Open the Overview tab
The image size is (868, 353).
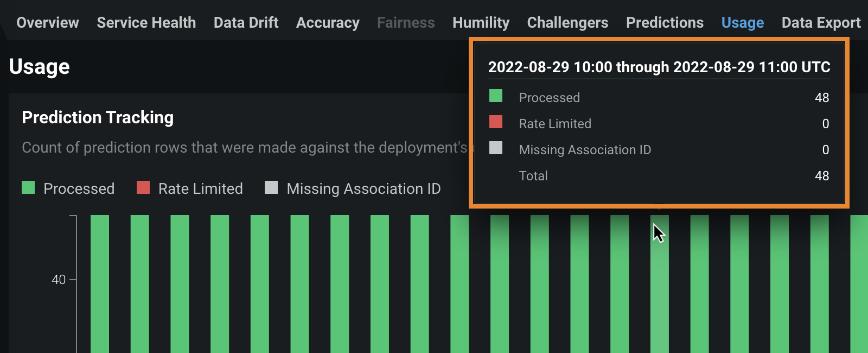click(48, 23)
